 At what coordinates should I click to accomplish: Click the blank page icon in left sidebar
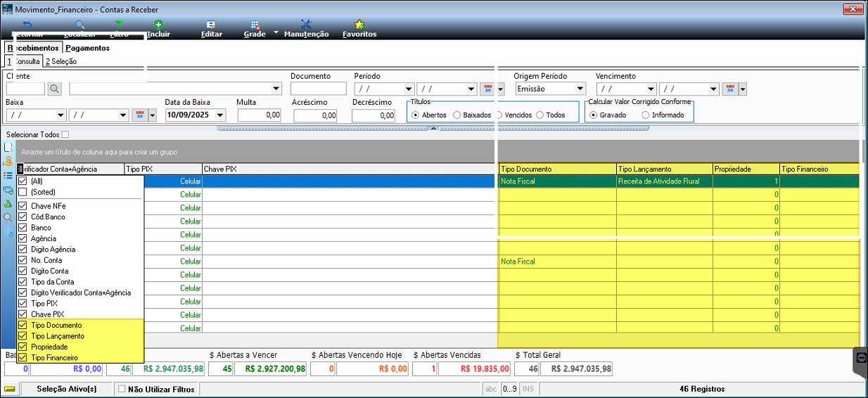coord(8,148)
